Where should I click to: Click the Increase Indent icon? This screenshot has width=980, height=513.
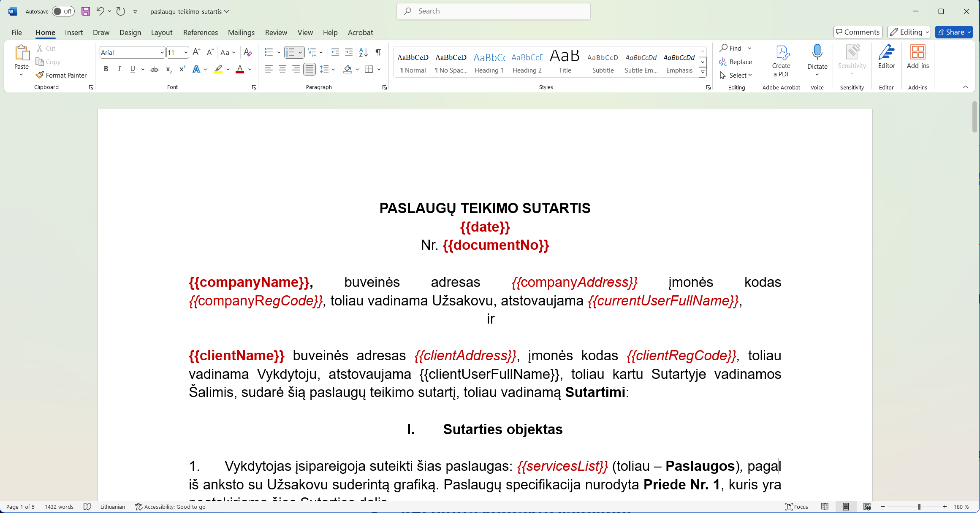(349, 52)
